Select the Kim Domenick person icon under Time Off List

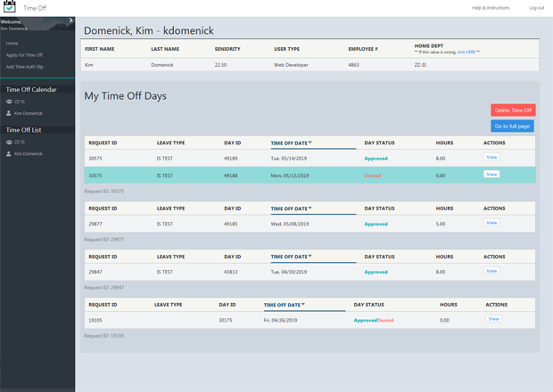tap(9, 154)
